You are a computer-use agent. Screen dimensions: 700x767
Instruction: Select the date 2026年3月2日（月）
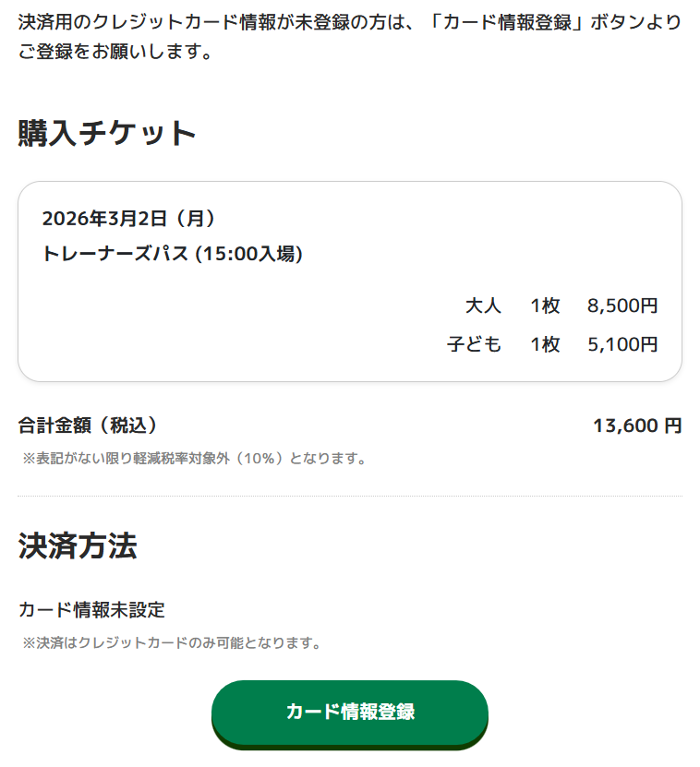(128, 219)
